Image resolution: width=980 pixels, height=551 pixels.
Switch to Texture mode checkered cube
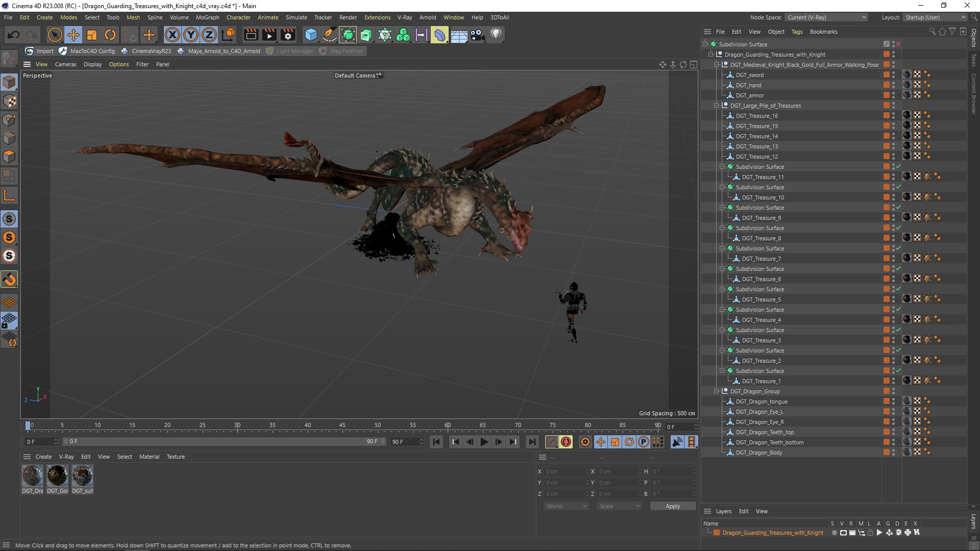9,101
